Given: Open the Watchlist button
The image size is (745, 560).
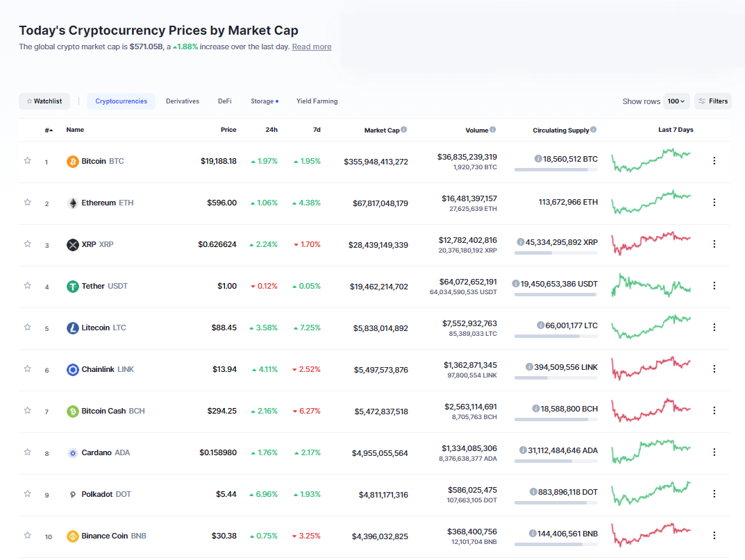Looking at the screenshot, I should tap(44, 101).
